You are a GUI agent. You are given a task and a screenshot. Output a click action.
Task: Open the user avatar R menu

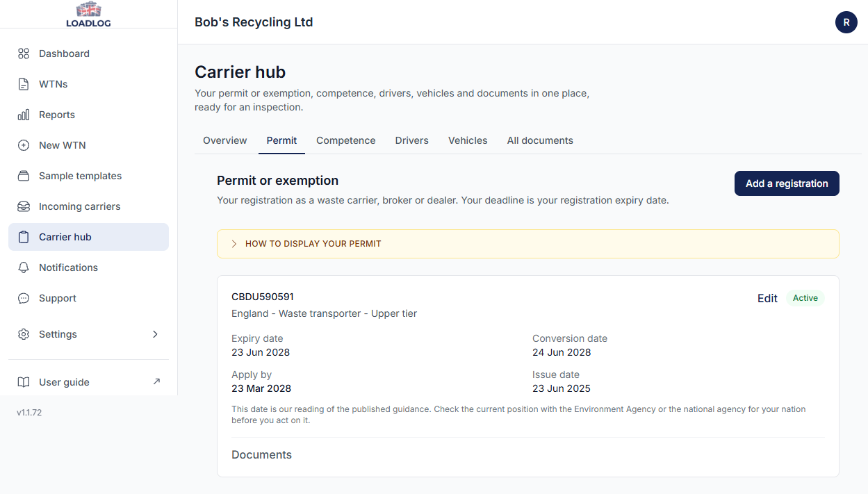(x=846, y=22)
